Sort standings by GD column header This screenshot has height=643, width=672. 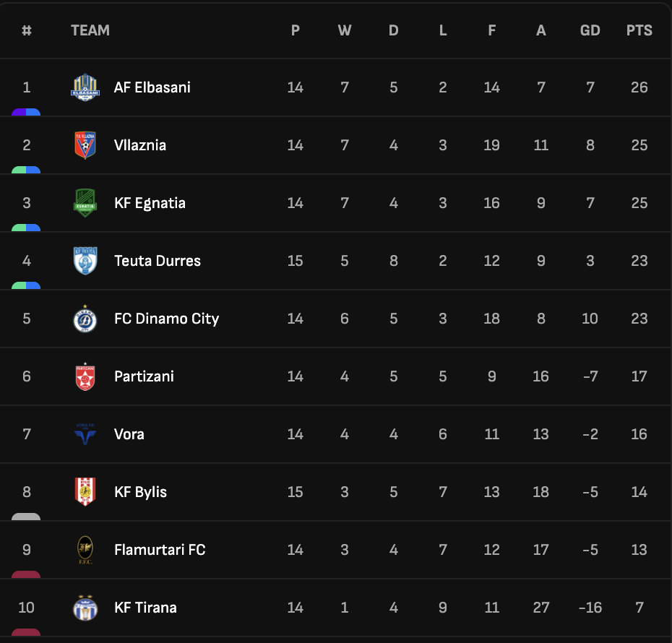[x=590, y=30]
